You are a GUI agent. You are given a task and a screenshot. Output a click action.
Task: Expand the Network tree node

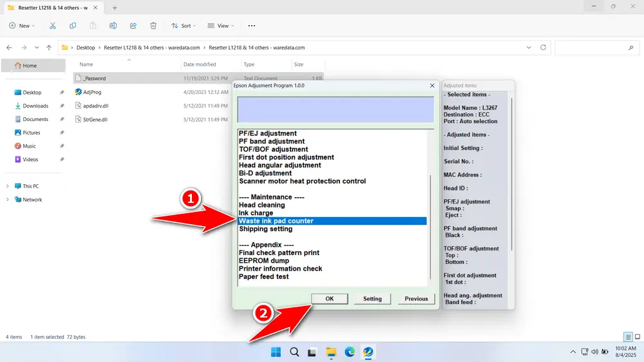pyautogui.click(x=7, y=200)
